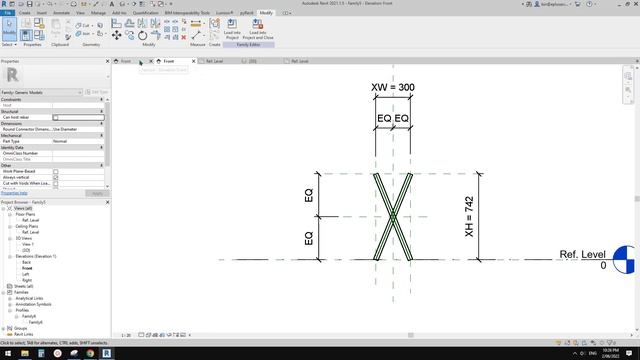Viewport: 640px width, 360px height.
Task: Select the Offset tool
Action: [x=129, y=23]
